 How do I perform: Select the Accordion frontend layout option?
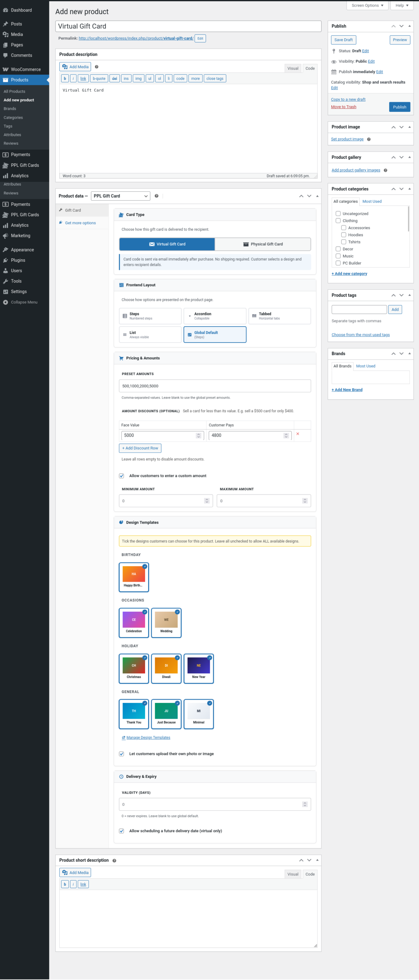coord(215,316)
